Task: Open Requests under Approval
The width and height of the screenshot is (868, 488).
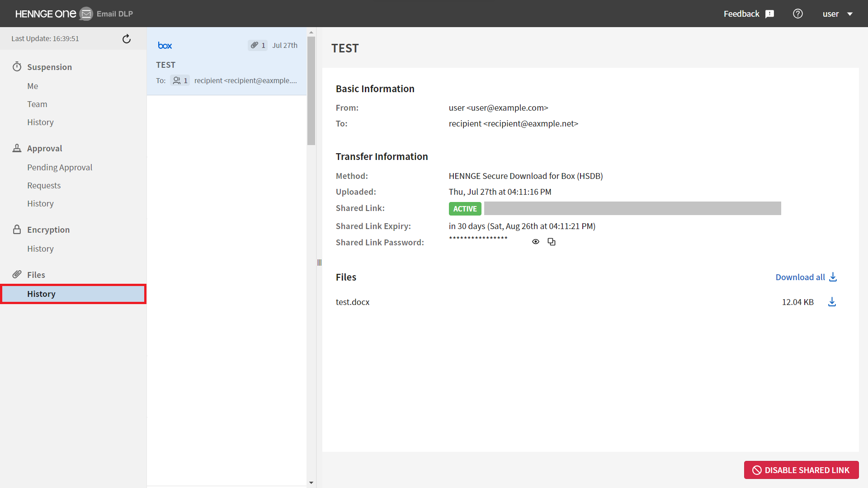Action: (x=44, y=185)
